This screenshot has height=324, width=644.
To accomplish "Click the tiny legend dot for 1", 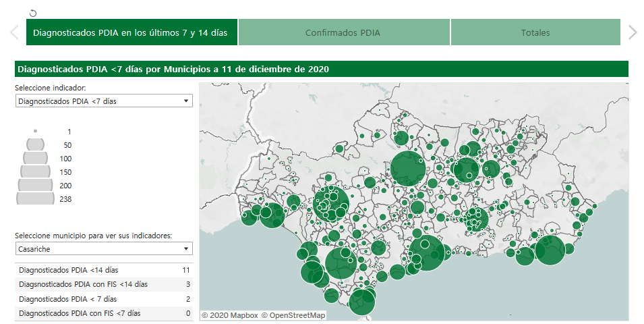I will coord(35,131).
